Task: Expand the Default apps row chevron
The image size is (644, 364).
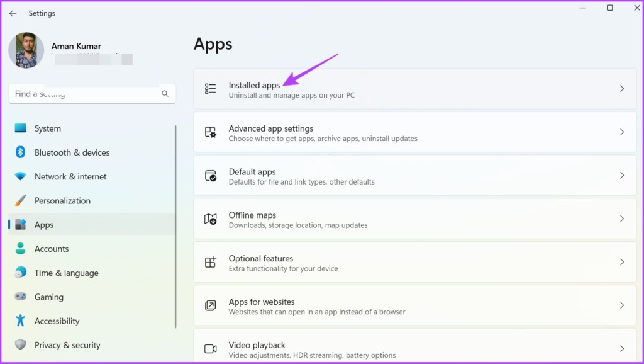Action: (x=622, y=176)
